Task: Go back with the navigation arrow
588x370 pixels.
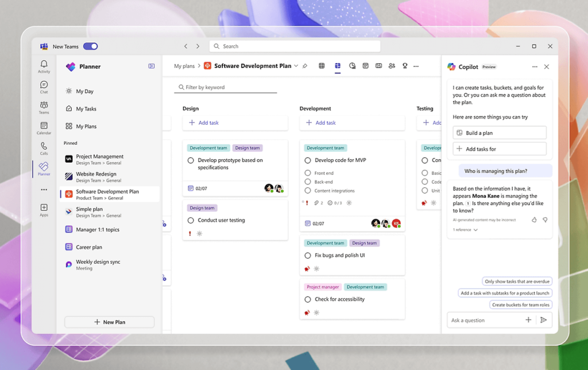Action: tap(185, 46)
